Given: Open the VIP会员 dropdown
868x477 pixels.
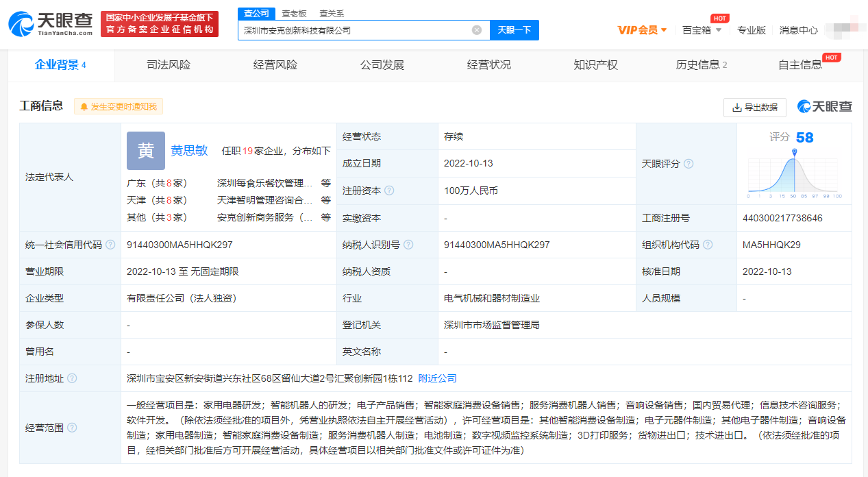Looking at the screenshot, I should pos(642,30).
